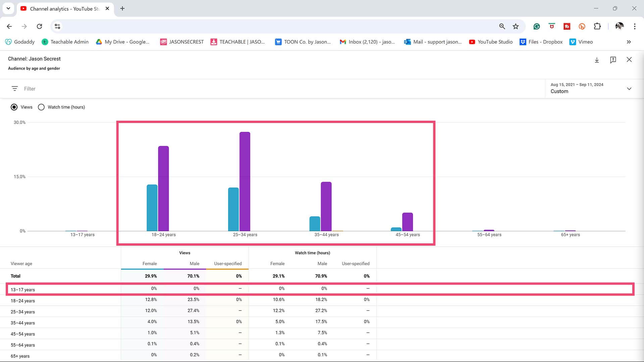Viewport: 644px width, 362px height.
Task: Open the TEACHABLE | JASO... bookmark
Action: 237,42
